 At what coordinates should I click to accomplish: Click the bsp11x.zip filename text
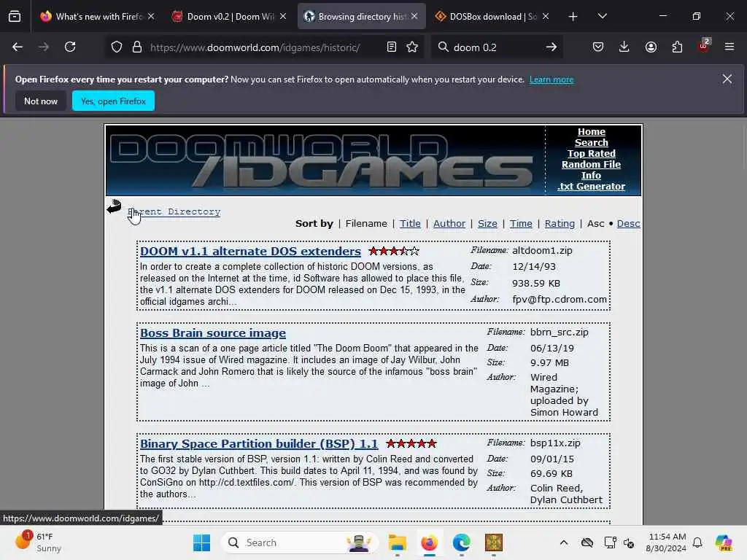click(555, 443)
